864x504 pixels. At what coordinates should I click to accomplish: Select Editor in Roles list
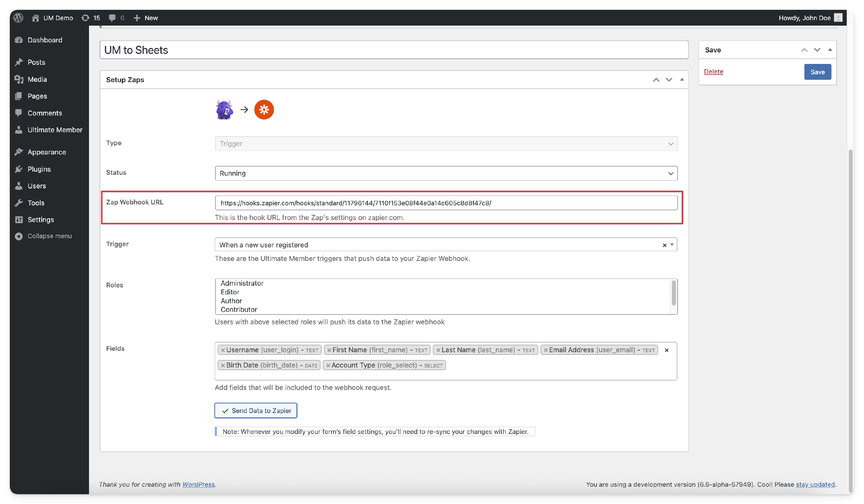230,292
